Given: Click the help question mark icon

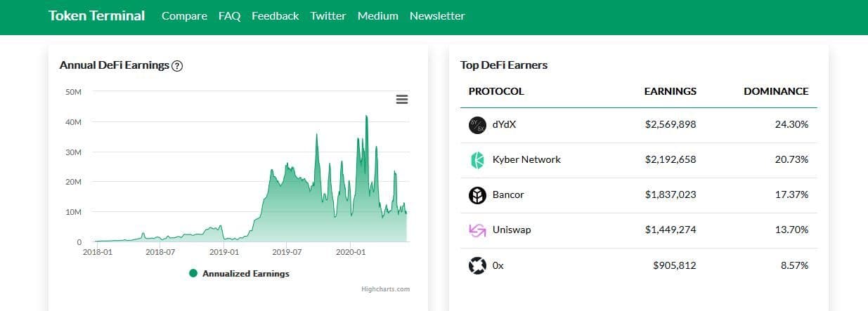Looking at the screenshot, I should pos(177,66).
